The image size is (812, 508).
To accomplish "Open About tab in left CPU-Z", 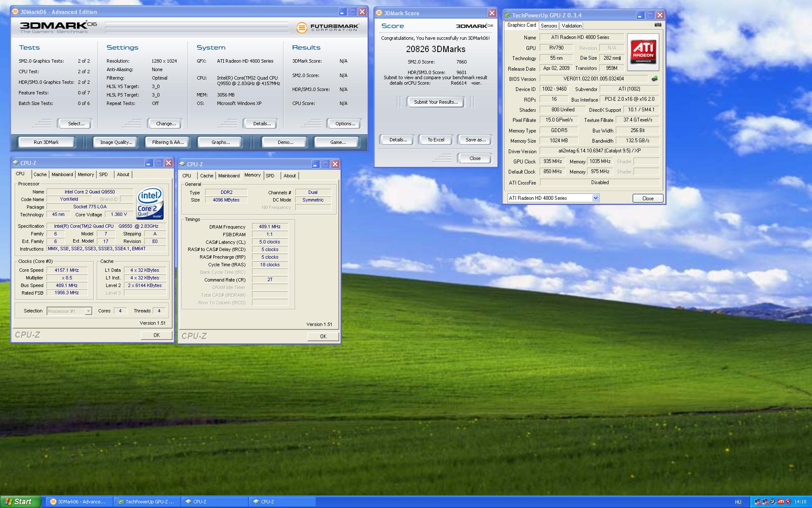I will pos(123,174).
